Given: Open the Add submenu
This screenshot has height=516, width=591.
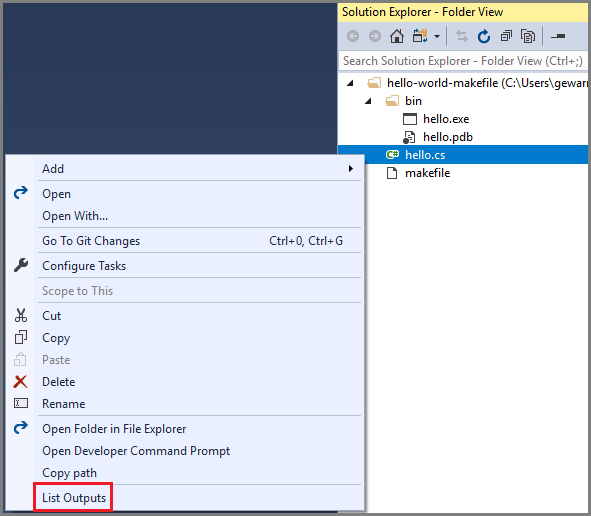Looking at the screenshot, I should 185,168.
